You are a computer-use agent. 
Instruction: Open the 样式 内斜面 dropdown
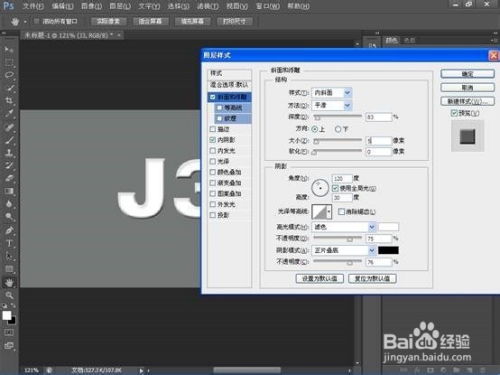[331, 93]
